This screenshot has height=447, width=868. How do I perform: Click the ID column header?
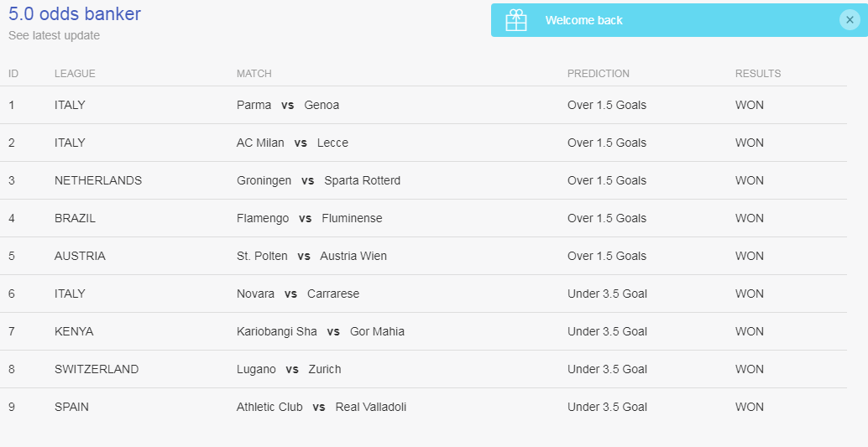pyautogui.click(x=13, y=74)
